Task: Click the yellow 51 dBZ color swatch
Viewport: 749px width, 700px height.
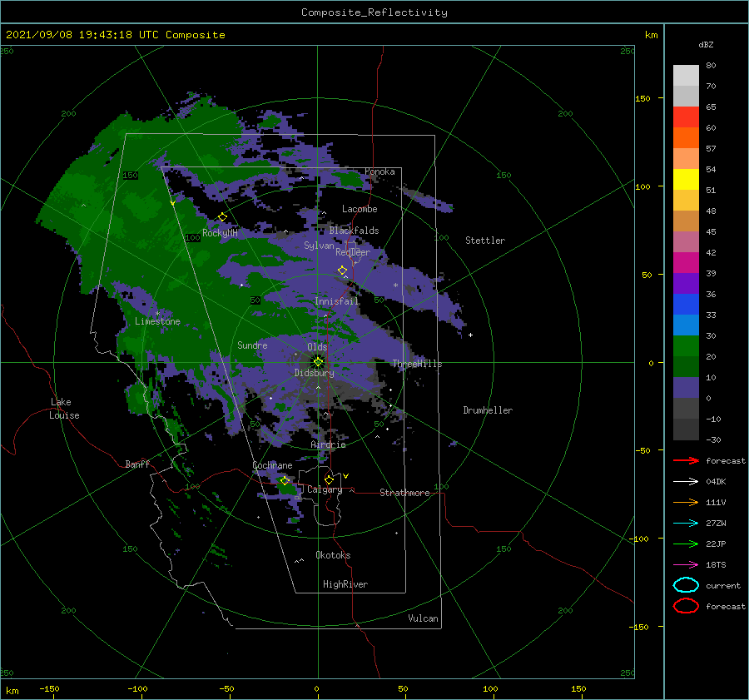Action: pyautogui.click(x=686, y=179)
